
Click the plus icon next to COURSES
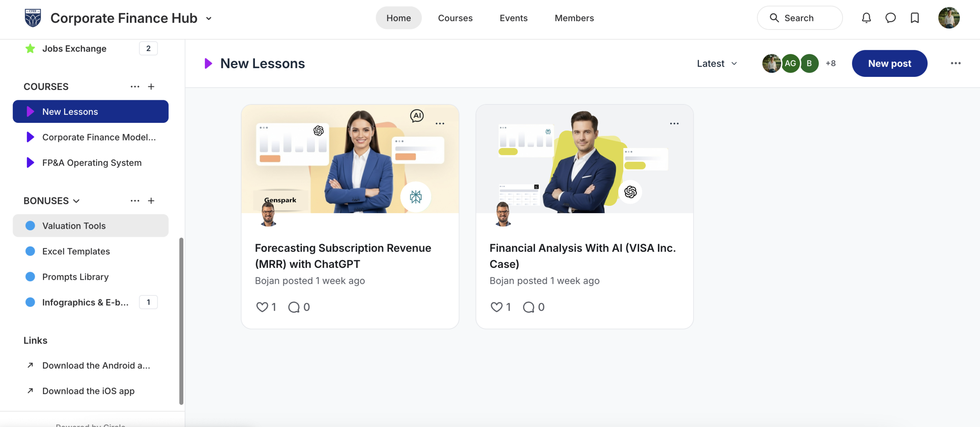tap(151, 87)
